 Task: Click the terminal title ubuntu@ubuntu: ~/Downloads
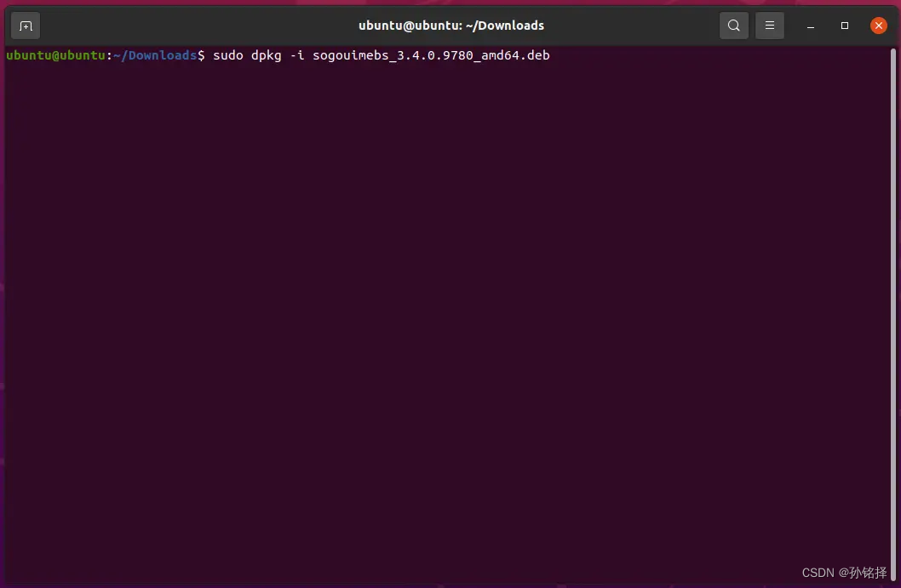pos(450,25)
